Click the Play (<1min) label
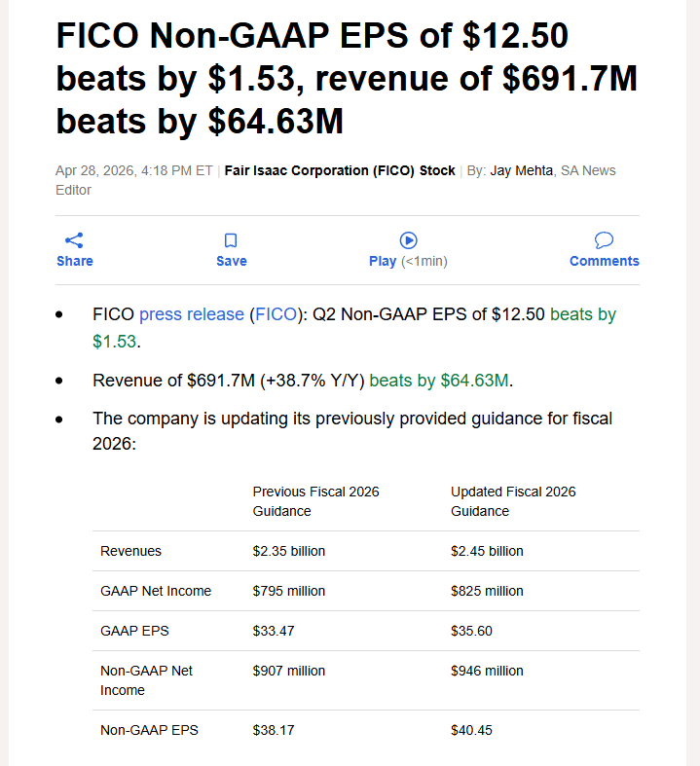 [x=408, y=261]
